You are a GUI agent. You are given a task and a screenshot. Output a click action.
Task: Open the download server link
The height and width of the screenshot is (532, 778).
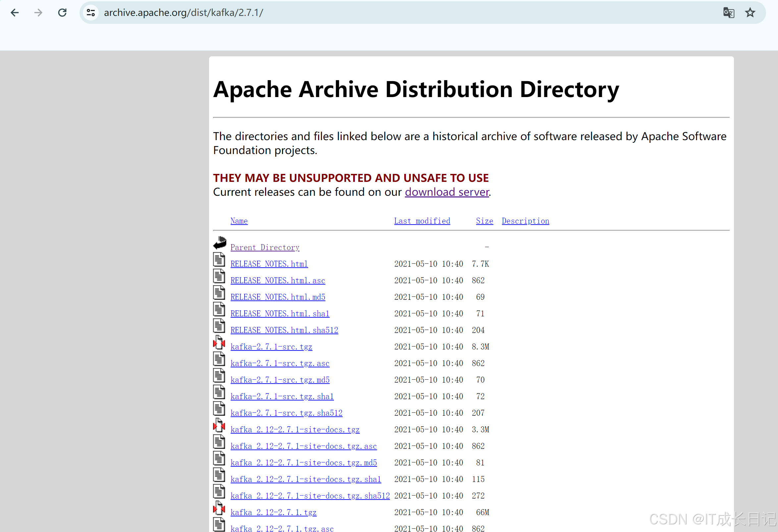(x=447, y=192)
